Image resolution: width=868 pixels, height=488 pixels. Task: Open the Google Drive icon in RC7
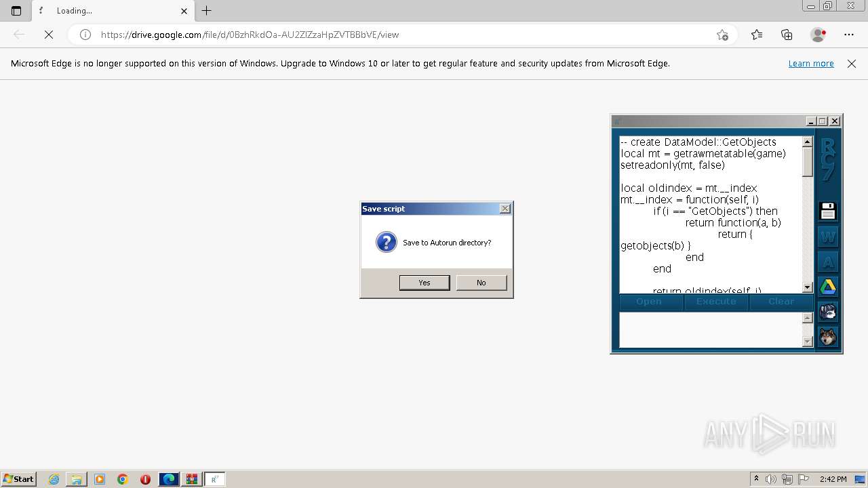pyautogui.click(x=827, y=287)
